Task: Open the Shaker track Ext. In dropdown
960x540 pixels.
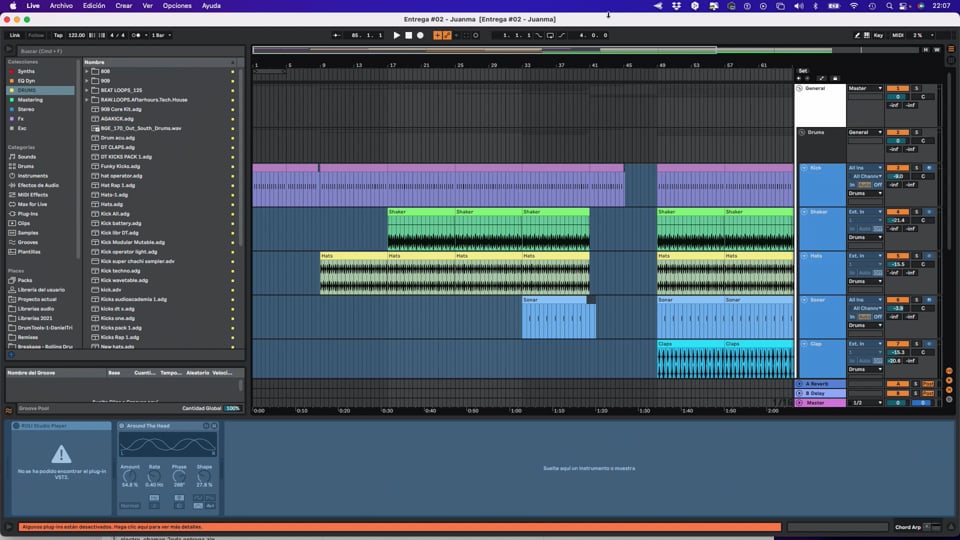Action: (865, 212)
